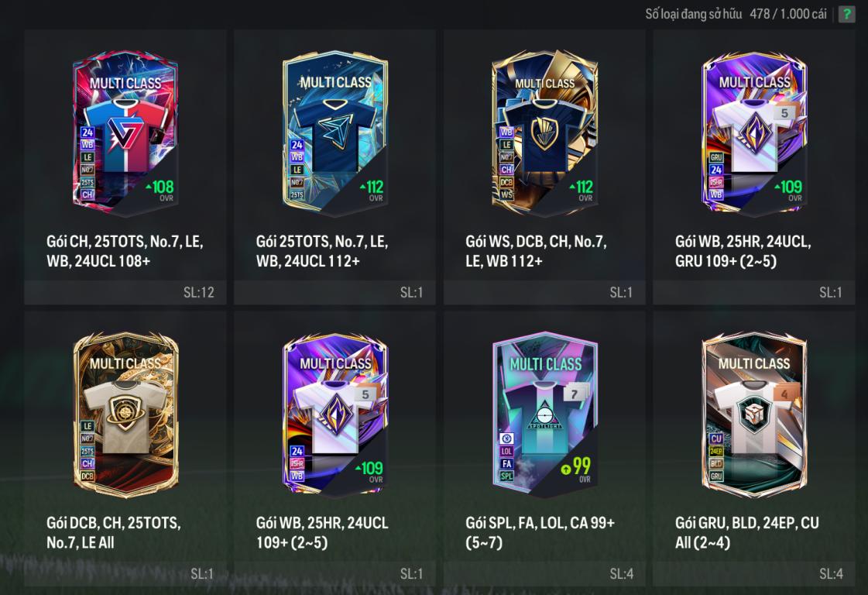Screen dimensions: 868x595
Task: Select the Gói DCB, CH, 25TOTS, No.7, LE All label
Action: coord(114,532)
